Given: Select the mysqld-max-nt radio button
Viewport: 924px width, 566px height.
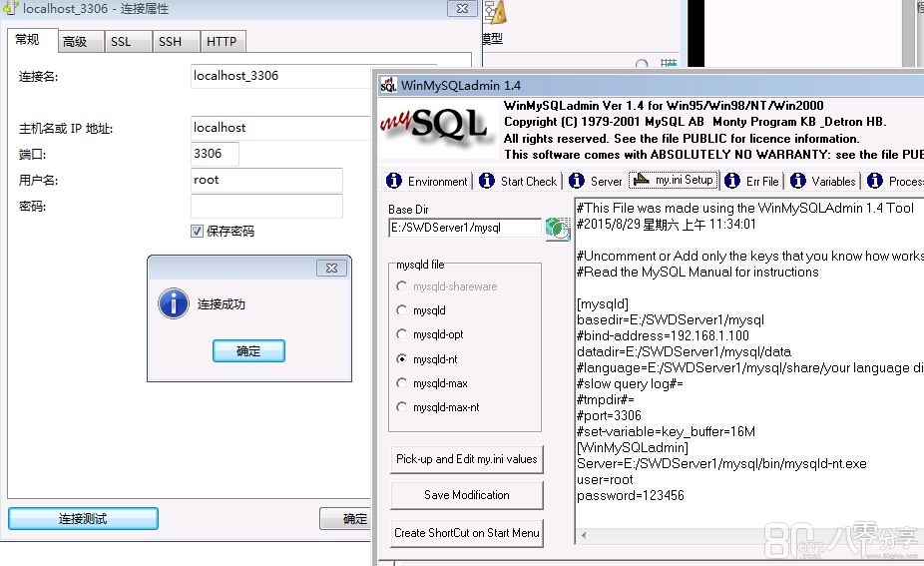Looking at the screenshot, I should pos(401,407).
